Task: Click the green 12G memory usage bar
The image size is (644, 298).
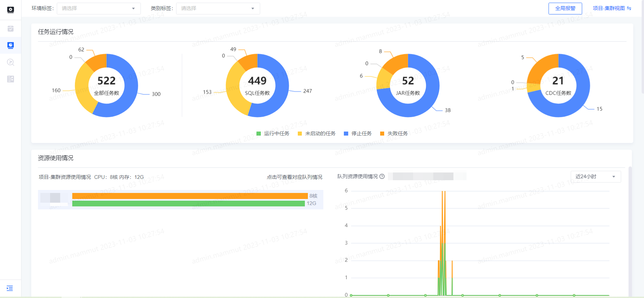Action: [189, 203]
